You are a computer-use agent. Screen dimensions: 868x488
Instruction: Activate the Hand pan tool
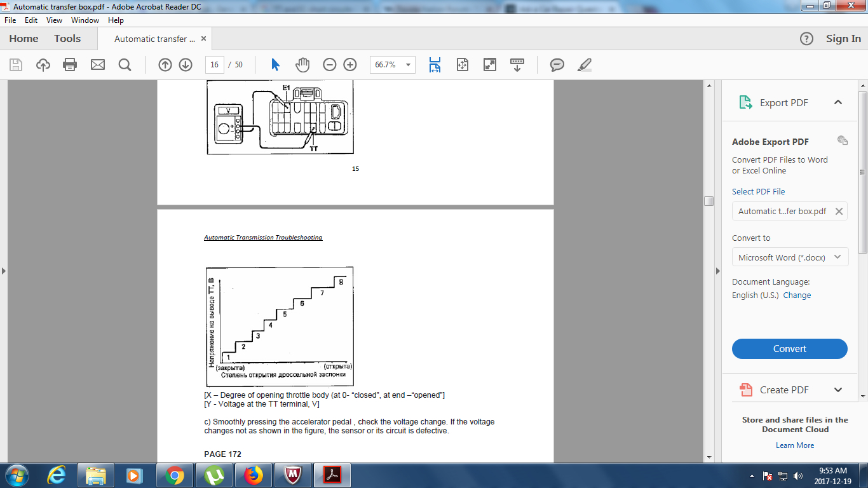click(x=302, y=65)
